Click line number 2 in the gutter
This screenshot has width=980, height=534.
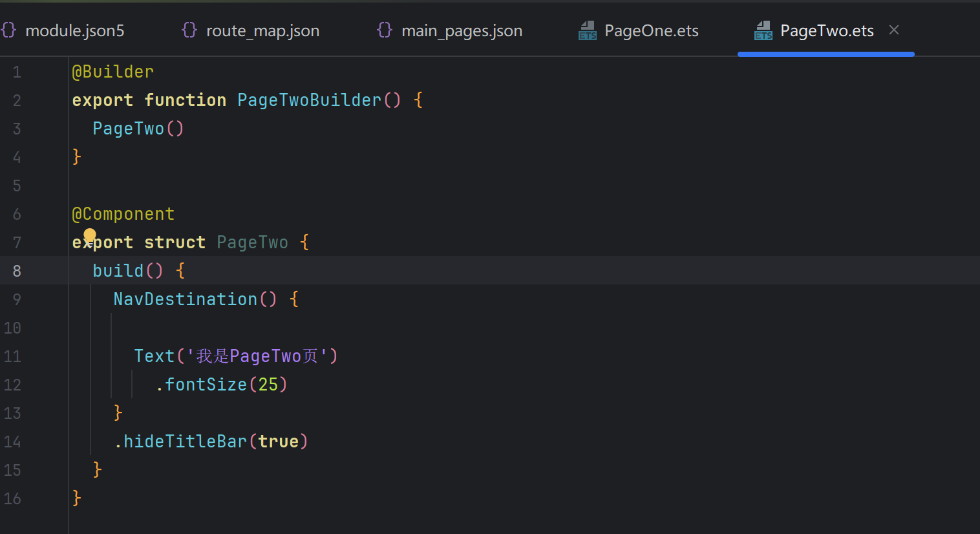pos(17,100)
